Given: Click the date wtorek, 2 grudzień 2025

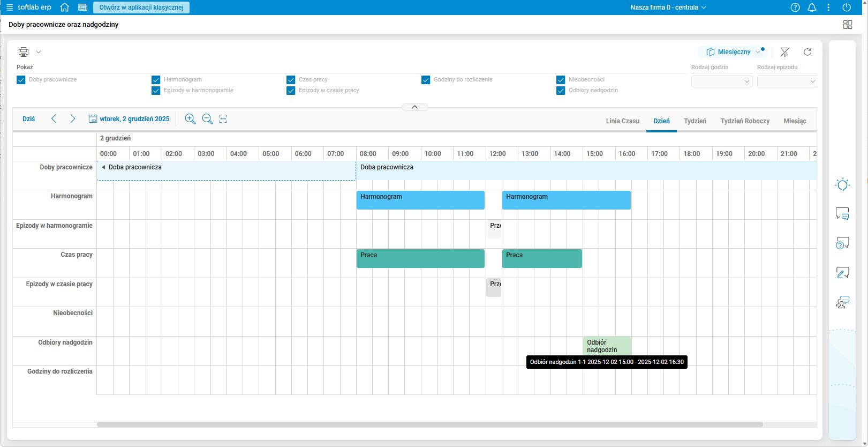Looking at the screenshot, I should (x=135, y=119).
